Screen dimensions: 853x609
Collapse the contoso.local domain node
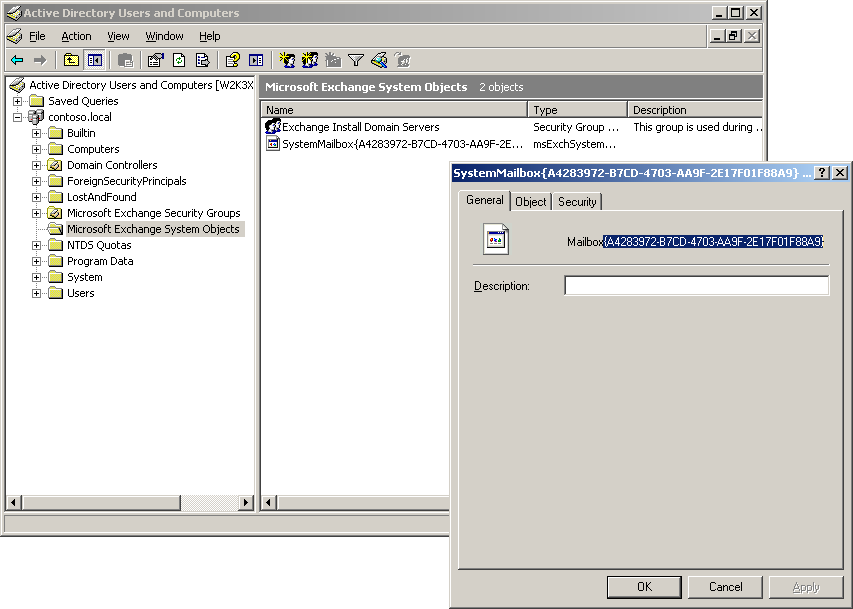pos(17,117)
